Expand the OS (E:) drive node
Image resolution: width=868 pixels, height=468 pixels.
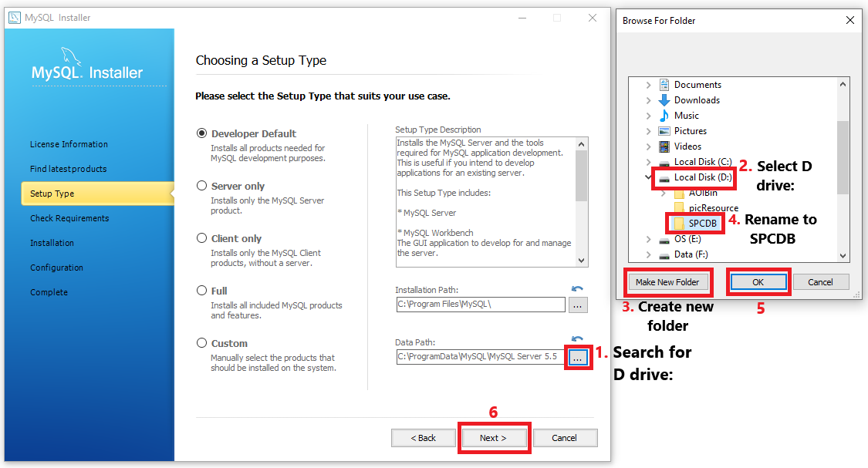(648, 240)
